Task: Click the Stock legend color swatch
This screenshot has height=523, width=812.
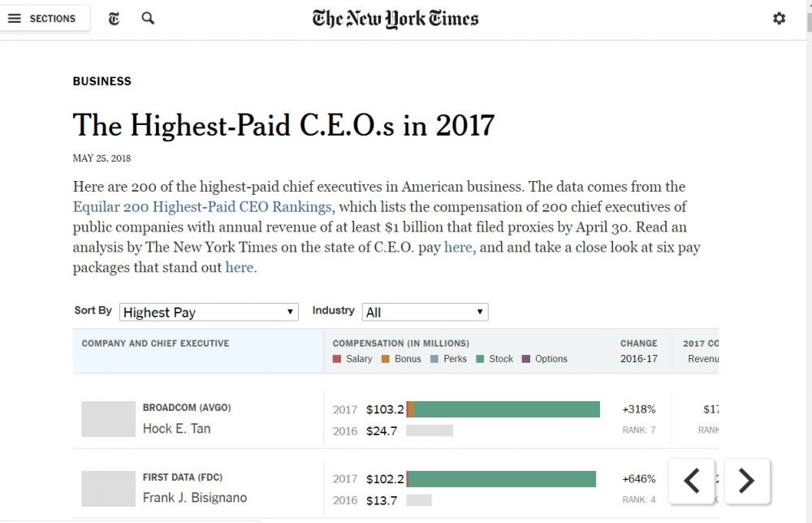Action: (x=482, y=359)
